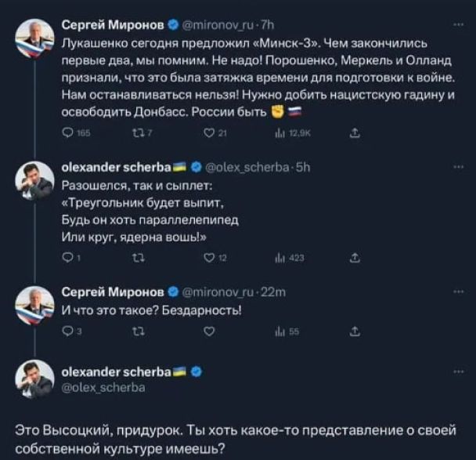
Task: Share Mironov's 22m reply tweet
Action: coord(354,331)
